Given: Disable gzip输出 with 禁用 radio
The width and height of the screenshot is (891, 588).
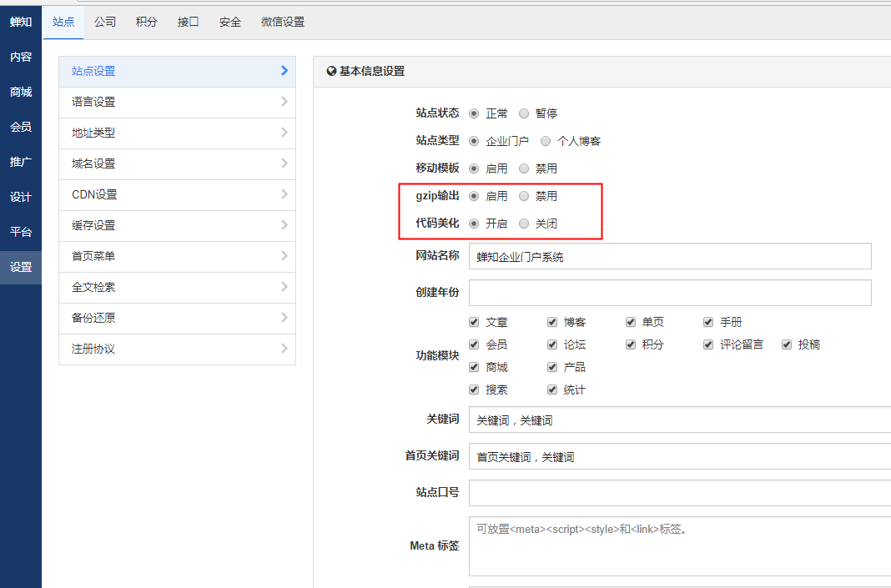Looking at the screenshot, I should pyautogui.click(x=524, y=196).
